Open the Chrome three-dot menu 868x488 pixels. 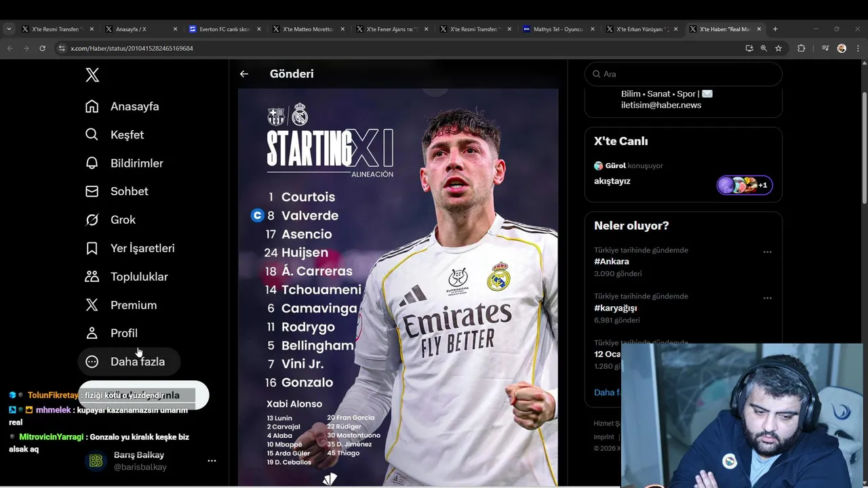pyautogui.click(x=858, y=48)
